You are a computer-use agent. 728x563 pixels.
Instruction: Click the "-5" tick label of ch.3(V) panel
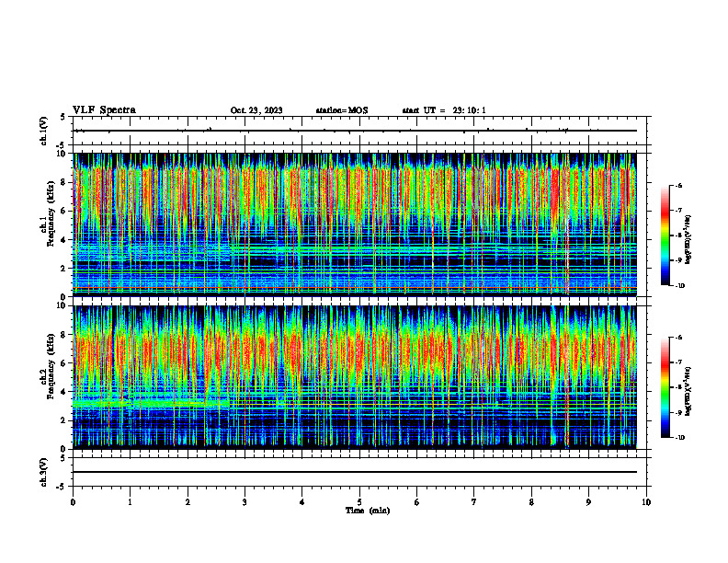[63, 487]
